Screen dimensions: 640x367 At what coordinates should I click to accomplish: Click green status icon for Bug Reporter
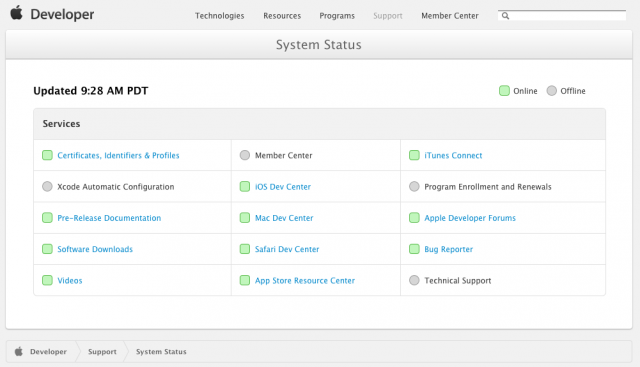coord(414,249)
